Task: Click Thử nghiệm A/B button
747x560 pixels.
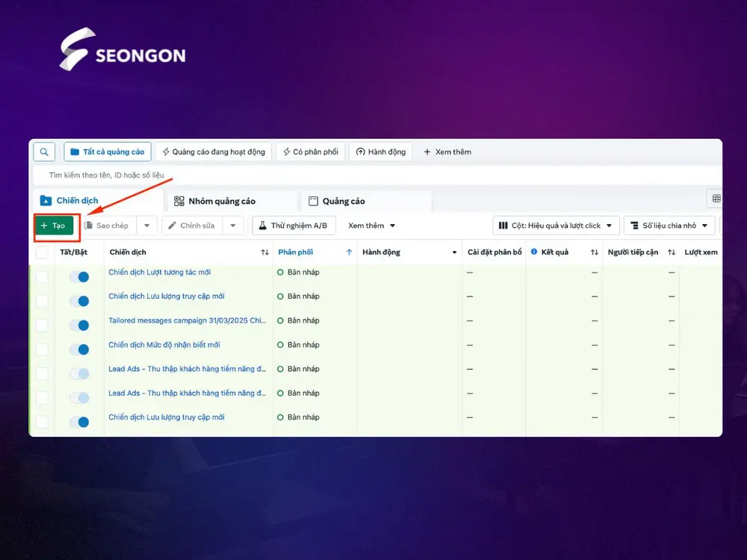Action: (294, 225)
